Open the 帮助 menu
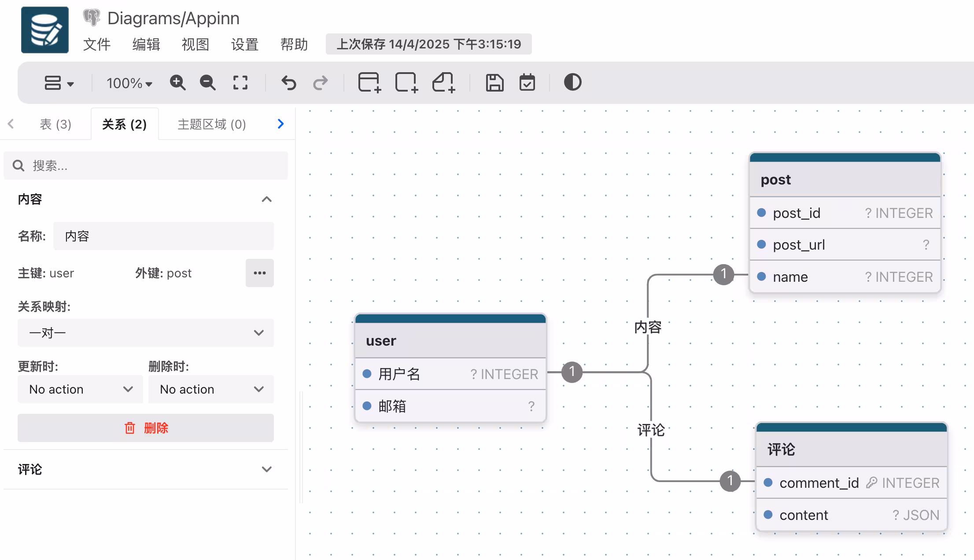974x560 pixels. (x=294, y=44)
